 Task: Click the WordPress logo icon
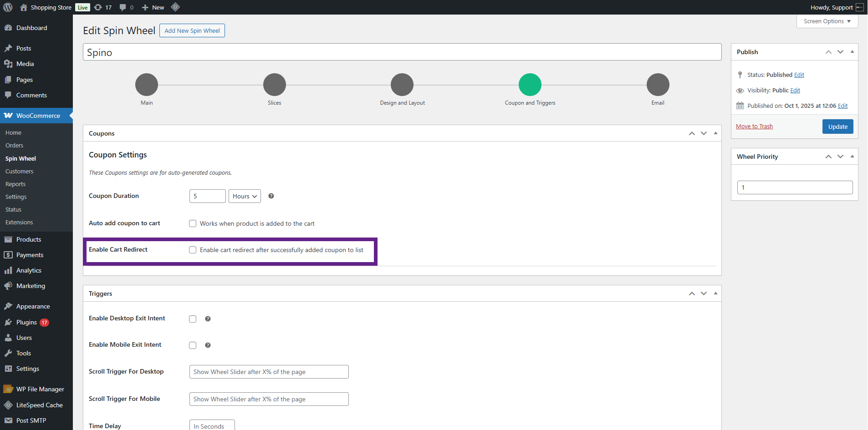click(8, 7)
